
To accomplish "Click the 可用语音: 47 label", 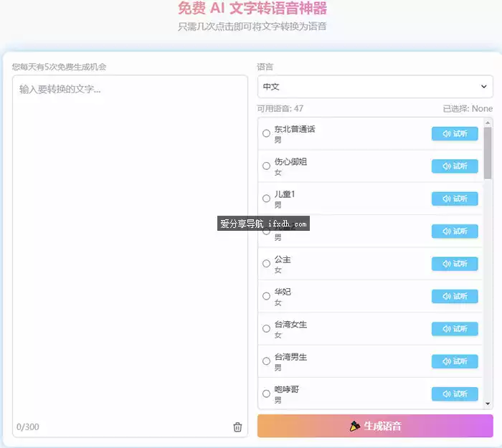I will 280,109.
